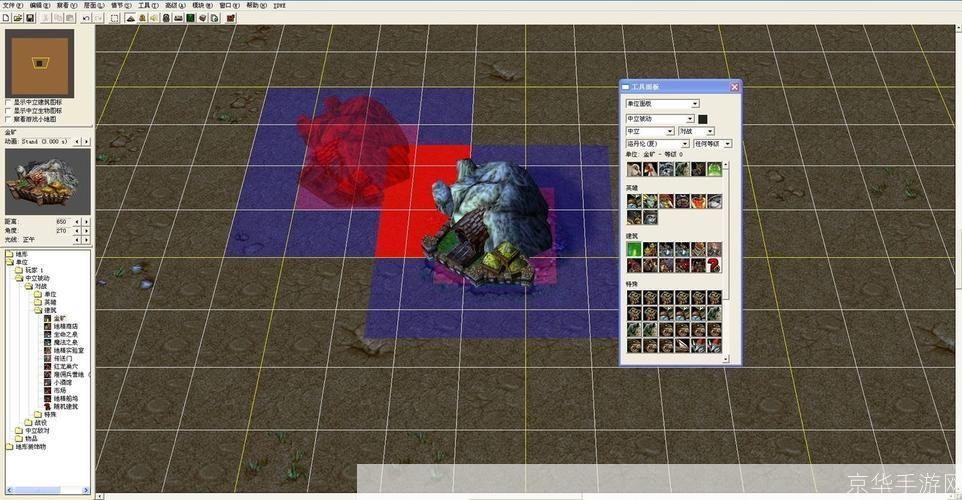The height and width of the screenshot is (500, 962).
Task: Select 小酒馆 in the building tree
Action: (63, 382)
